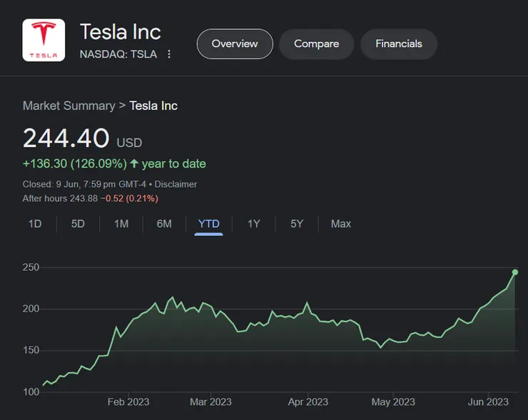This screenshot has height=420, width=528.
Task: Switch to the Compare tab
Action: tap(316, 44)
